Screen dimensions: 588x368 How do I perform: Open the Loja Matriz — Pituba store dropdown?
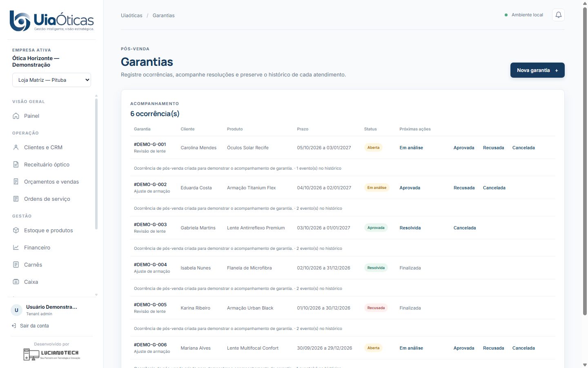(51, 80)
